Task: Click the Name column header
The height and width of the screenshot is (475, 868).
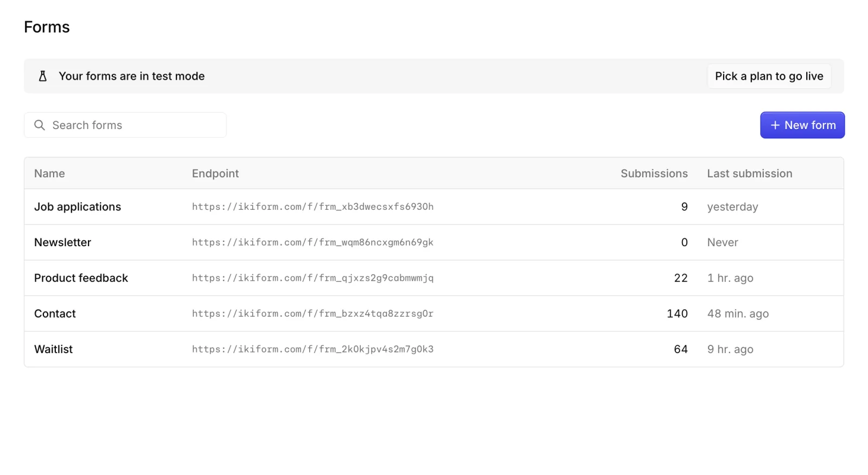Action: pyautogui.click(x=49, y=174)
